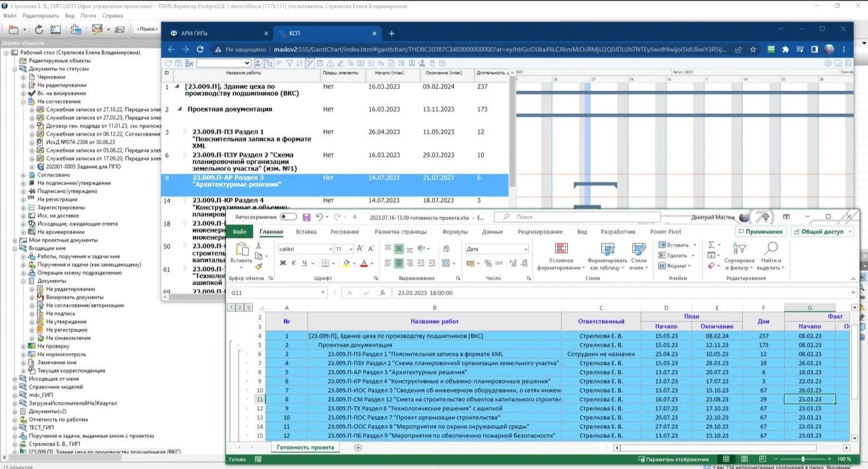The width and height of the screenshot is (868, 469).
Task: Apply bold formatting with the Ж button
Action: click(283, 263)
